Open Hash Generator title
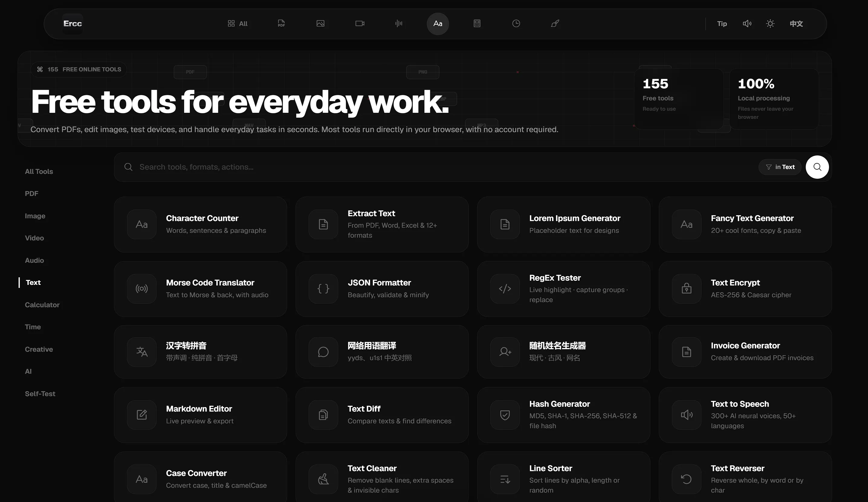Viewport: 868px width, 502px height. (x=559, y=404)
